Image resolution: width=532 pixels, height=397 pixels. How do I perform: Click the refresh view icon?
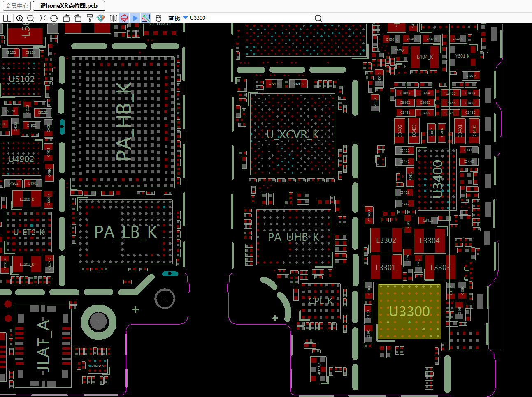coord(54,18)
